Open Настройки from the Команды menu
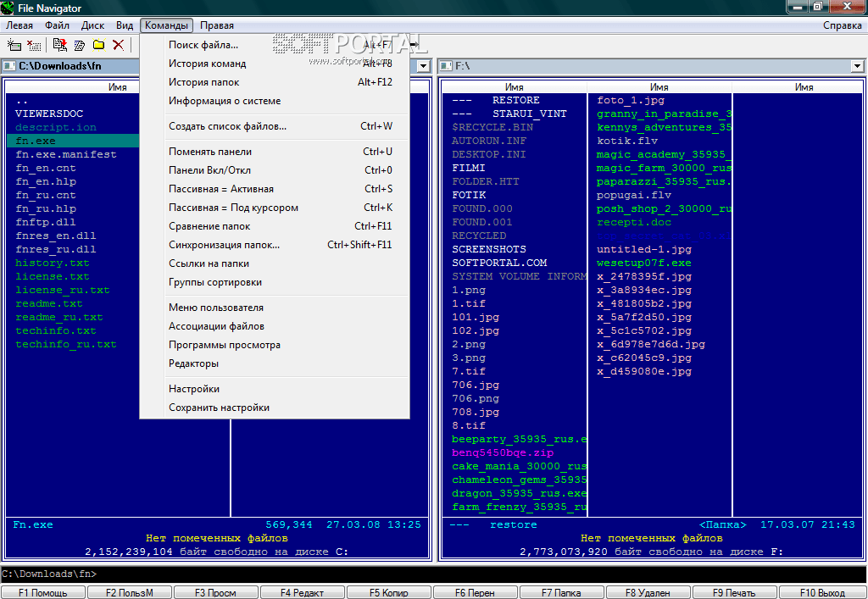Image resolution: width=868 pixels, height=599 pixels. tap(194, 389)
